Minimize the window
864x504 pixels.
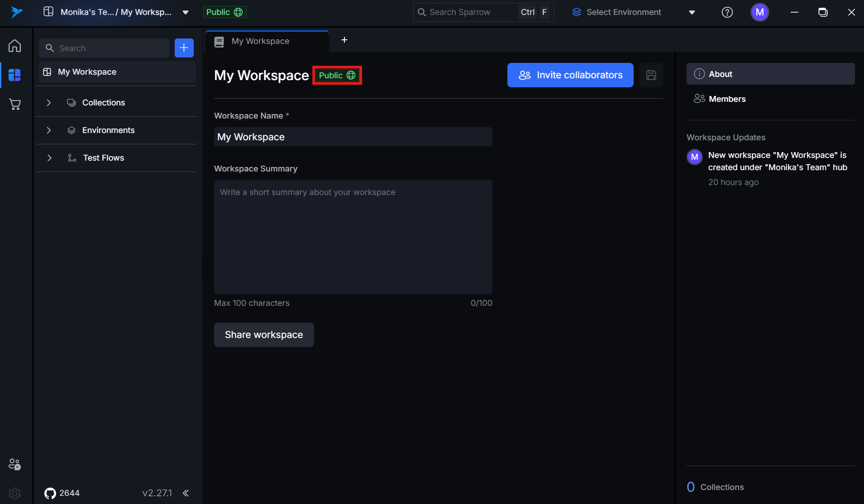point(794,12)
